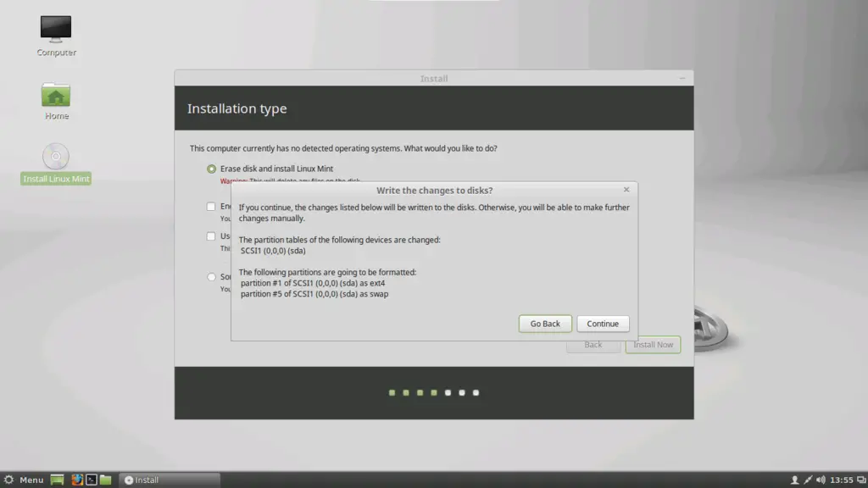Select the Something else radio option
The image size is (868, 488).
click(x=211, y=277)
